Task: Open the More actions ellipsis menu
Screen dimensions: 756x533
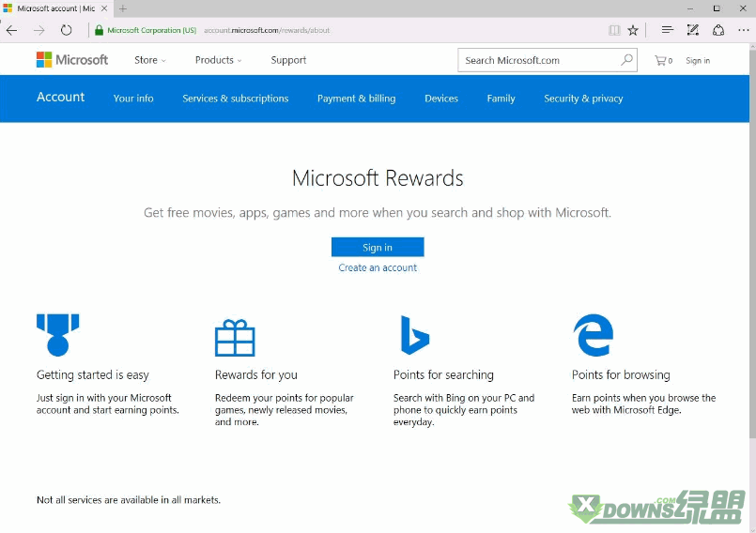Action: click(743, 30)
